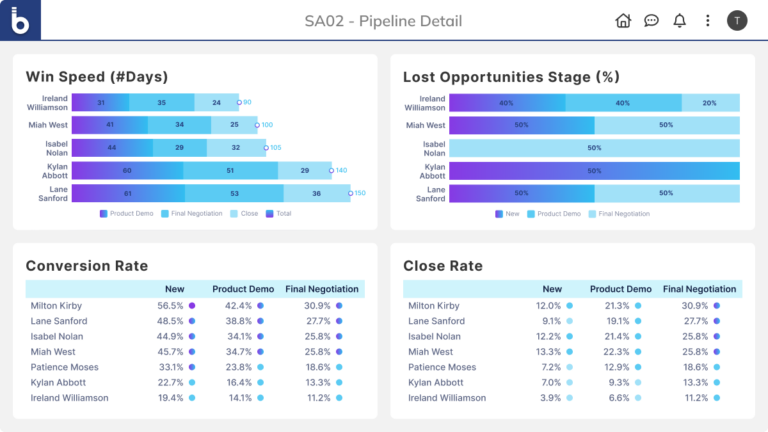
Task: Click Product Demo column header in Conversion Rate
Action: pyautogui.click(x=243, y=289)
